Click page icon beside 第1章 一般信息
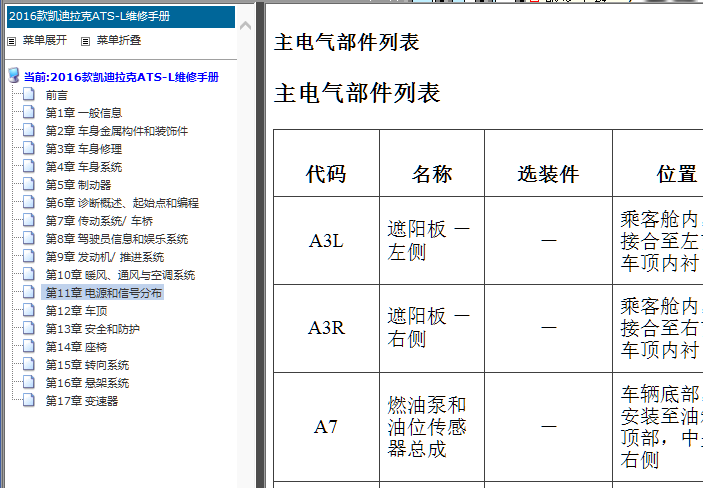This screenshot has width=703, height=488. click(x=29, y=112)
